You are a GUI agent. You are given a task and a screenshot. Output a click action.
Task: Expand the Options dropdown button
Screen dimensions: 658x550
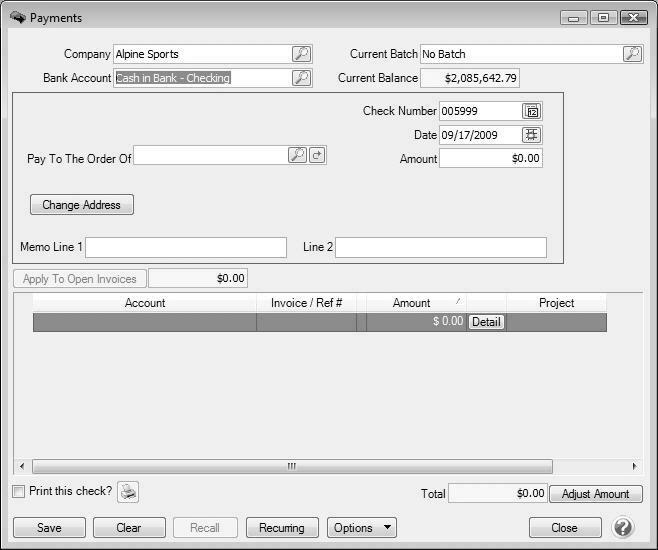click(362, 527)
